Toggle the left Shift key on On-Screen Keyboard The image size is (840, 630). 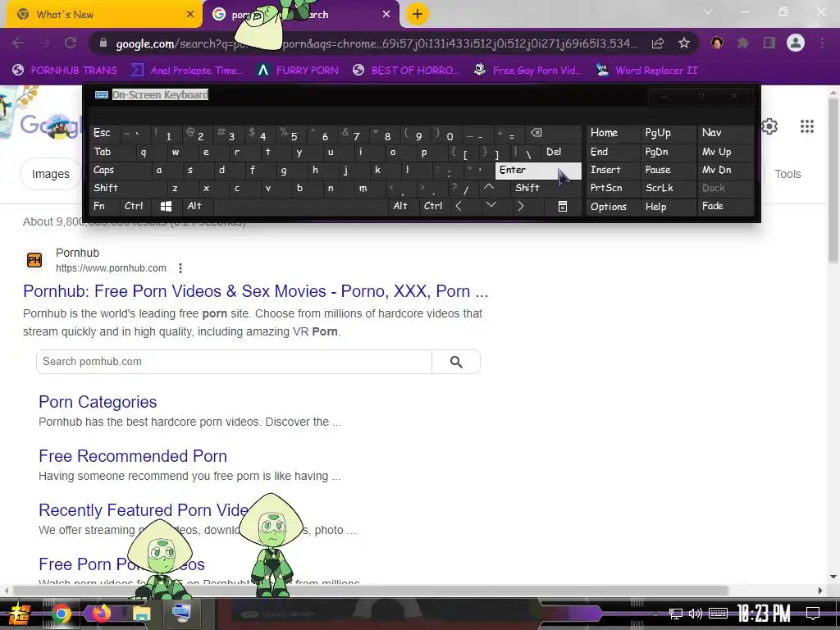click(126, 188)
